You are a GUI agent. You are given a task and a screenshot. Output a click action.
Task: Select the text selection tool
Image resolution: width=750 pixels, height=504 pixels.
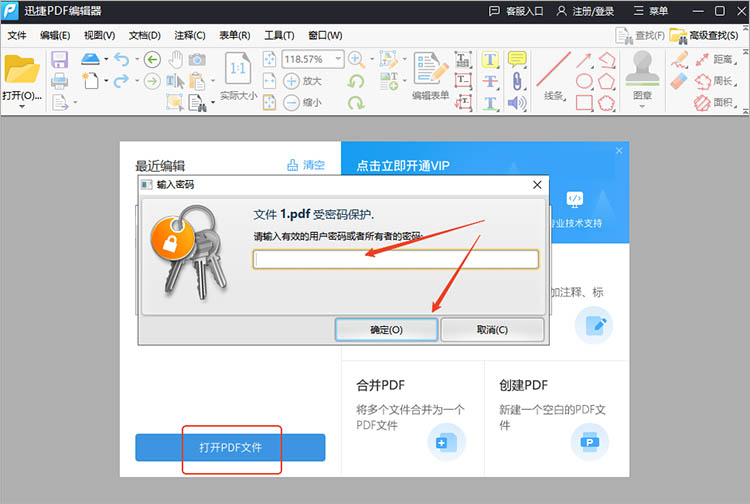(175, 81)
